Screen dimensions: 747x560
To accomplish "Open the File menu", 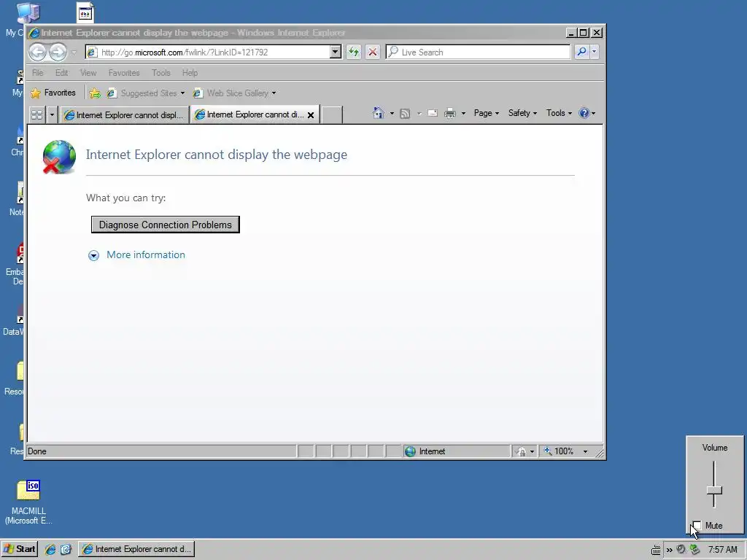I will click(38, 73).
